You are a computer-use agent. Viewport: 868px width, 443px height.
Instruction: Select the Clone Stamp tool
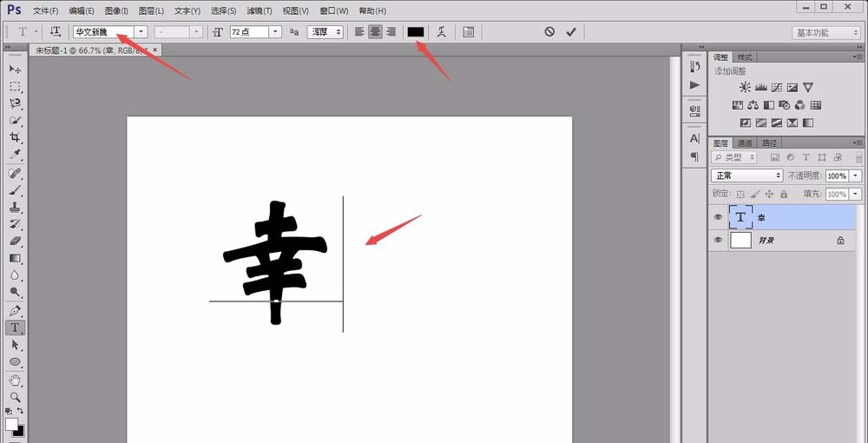coord(15,208)
